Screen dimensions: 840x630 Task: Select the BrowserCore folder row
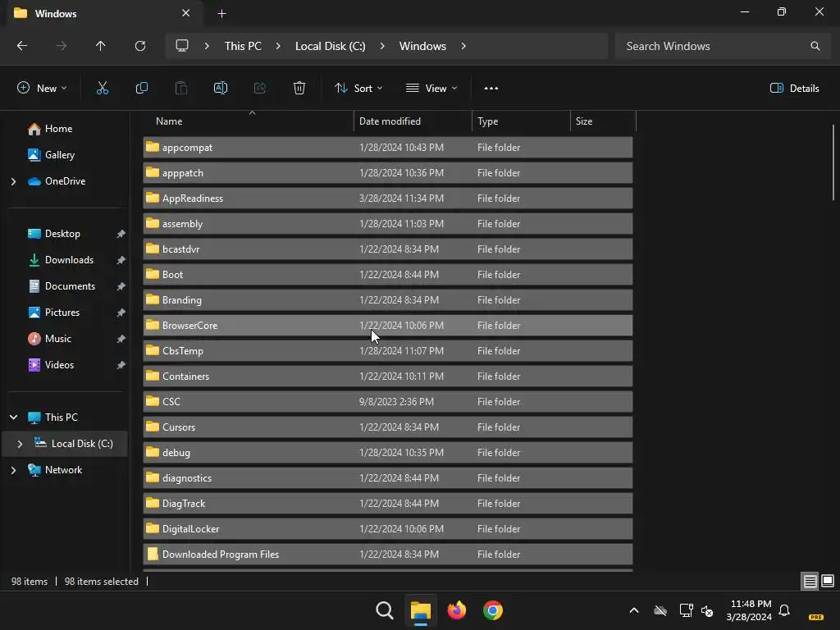pyautogui.click(x=388, y=325)
